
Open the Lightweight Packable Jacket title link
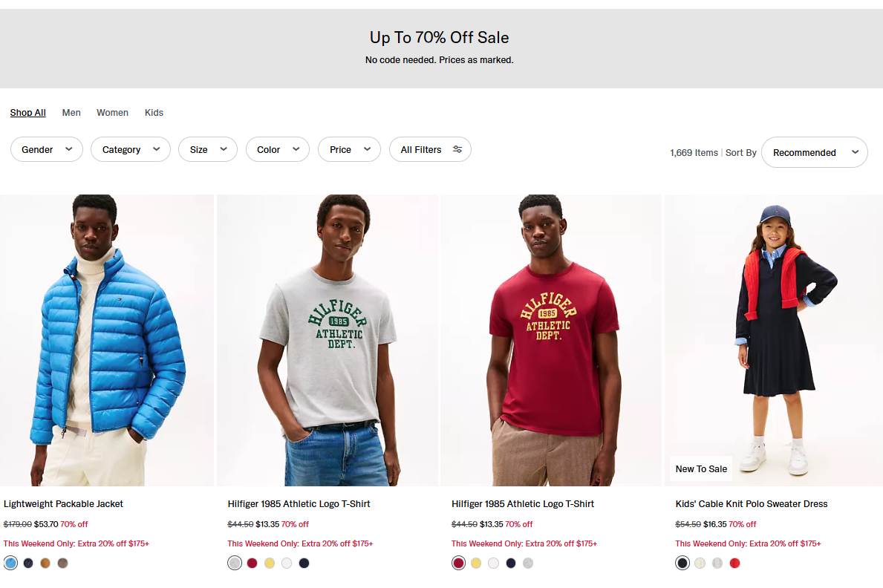63,504
